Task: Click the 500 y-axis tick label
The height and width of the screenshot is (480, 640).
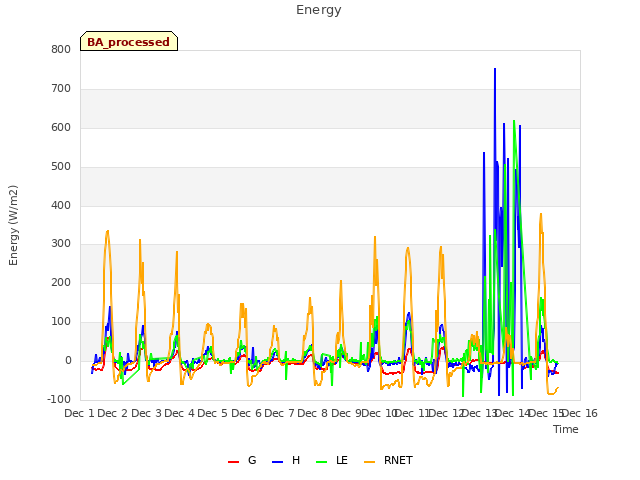Action: [x=61, y=167]
